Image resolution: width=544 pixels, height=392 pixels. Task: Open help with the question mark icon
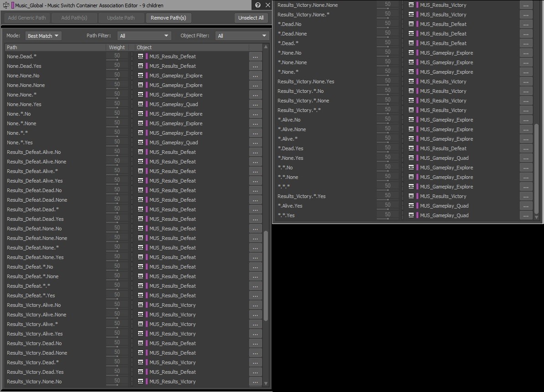coord(258,5)
